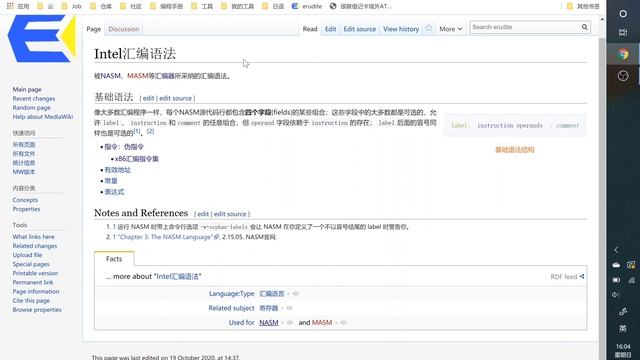Open Task View on taskbar
640x360 pixels.
623,33
